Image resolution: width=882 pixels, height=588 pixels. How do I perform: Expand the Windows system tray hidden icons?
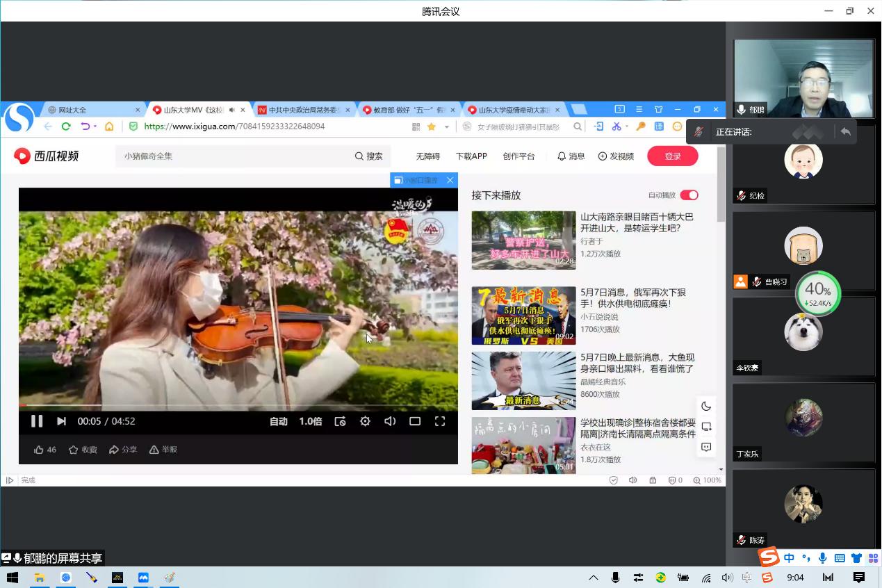click(594, 578)
